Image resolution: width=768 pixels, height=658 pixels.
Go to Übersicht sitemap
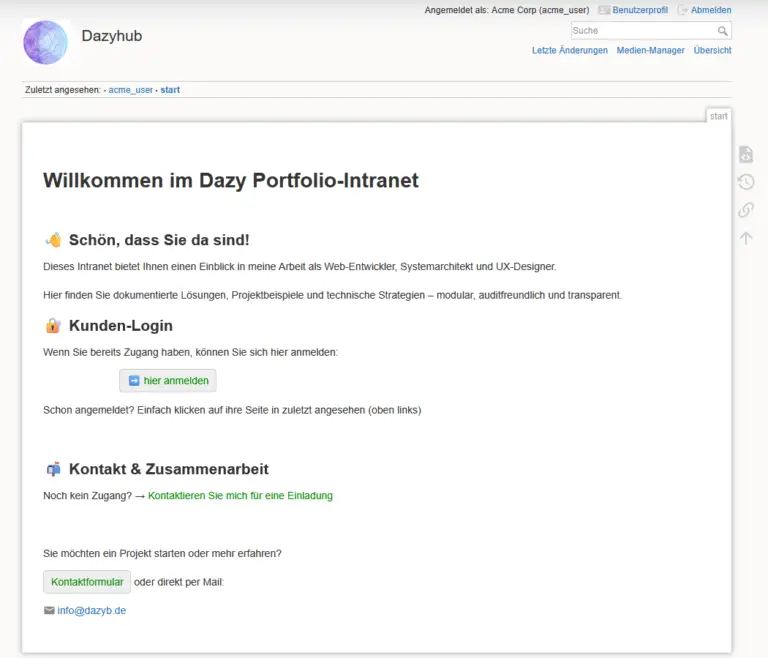coord(712,50)
